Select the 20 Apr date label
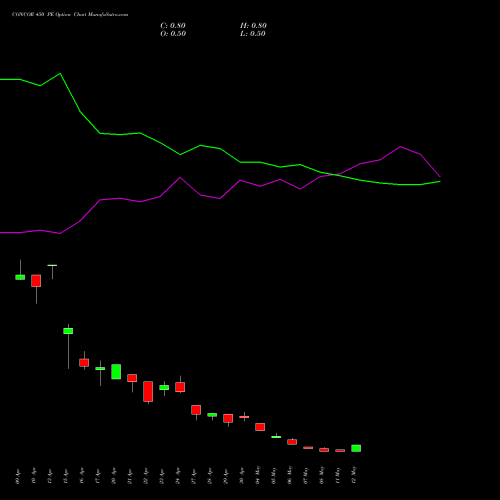The image size is (500, 500). [x=114, y=476]
